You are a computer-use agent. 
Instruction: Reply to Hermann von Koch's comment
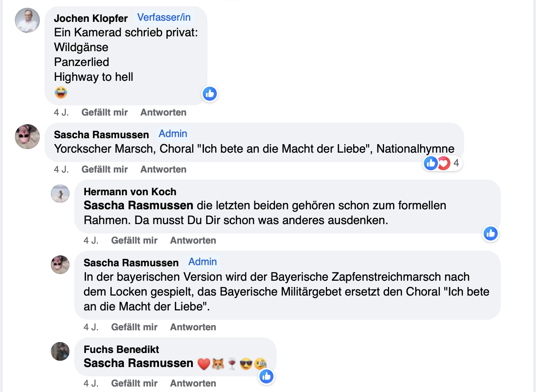click(193, 241)
